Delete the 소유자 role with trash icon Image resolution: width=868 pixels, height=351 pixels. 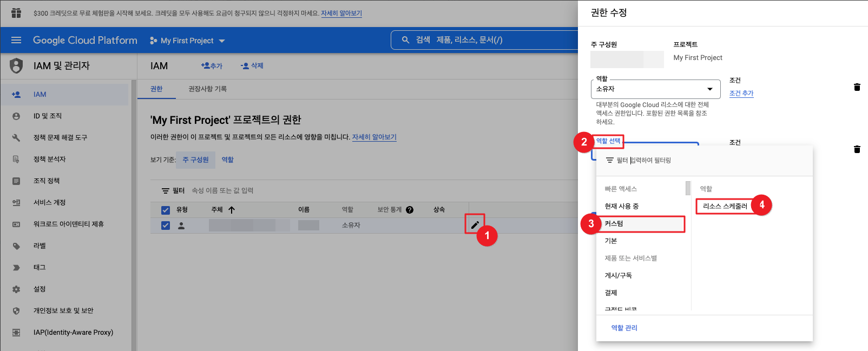point(857,87)
